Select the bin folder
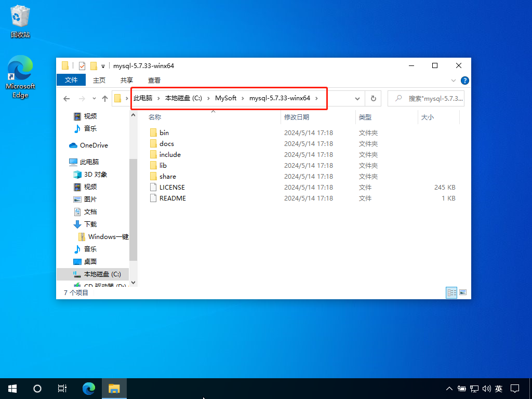Screen dimensions: 532x399 point(164,133)
